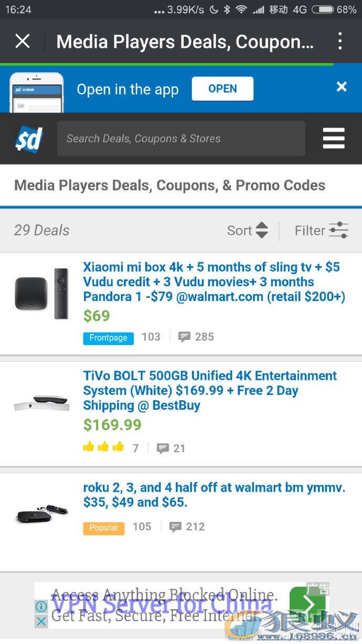Dismiss the open-in-app banner
The width and height of the screenshot is (362, 644).
coord(342,87)
